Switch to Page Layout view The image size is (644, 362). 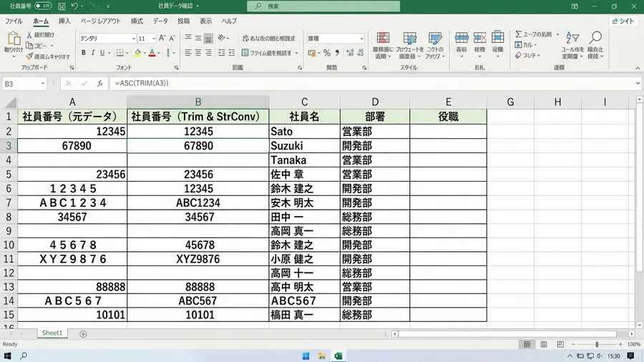tap(543, 344)
